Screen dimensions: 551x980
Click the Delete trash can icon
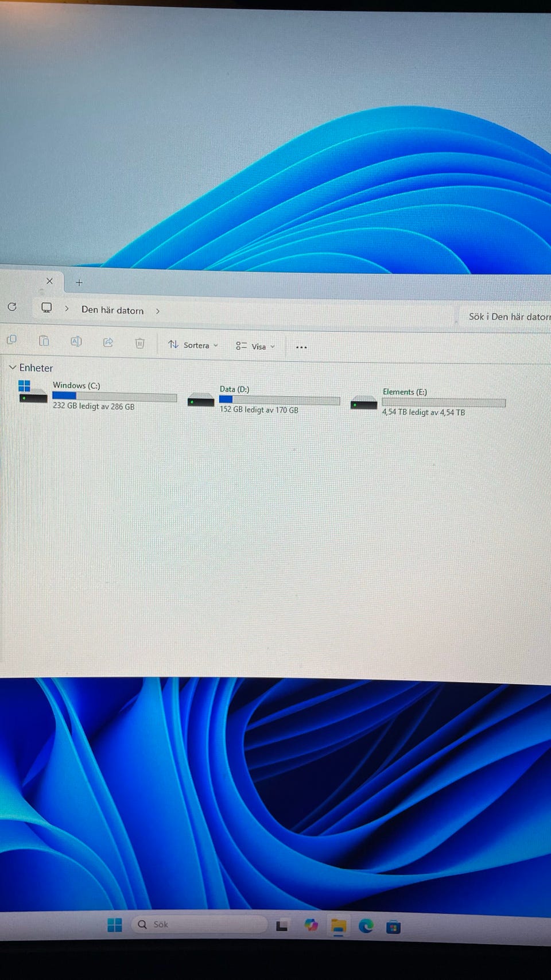139,343
